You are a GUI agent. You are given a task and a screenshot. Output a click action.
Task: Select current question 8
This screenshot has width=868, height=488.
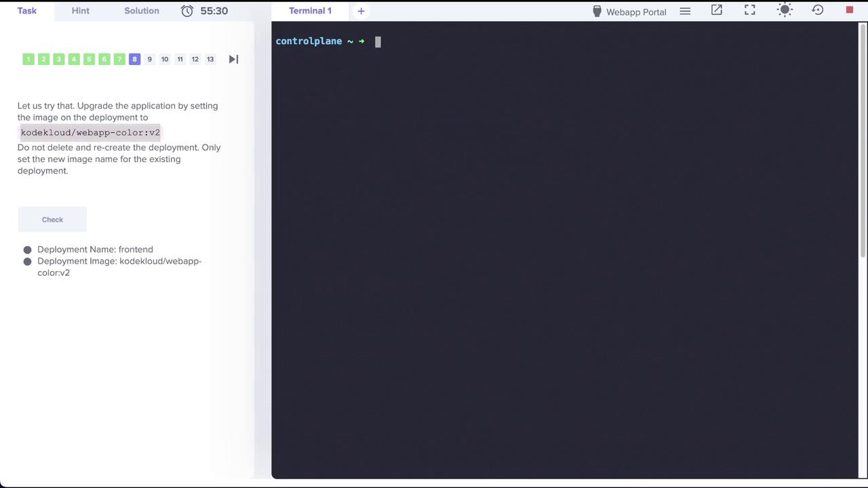pyautogui.click(x=134, y=59)
